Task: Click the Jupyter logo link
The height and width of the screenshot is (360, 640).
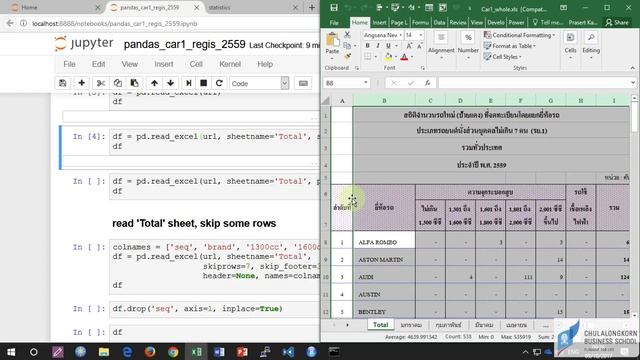Action: (x=84, y=44)
